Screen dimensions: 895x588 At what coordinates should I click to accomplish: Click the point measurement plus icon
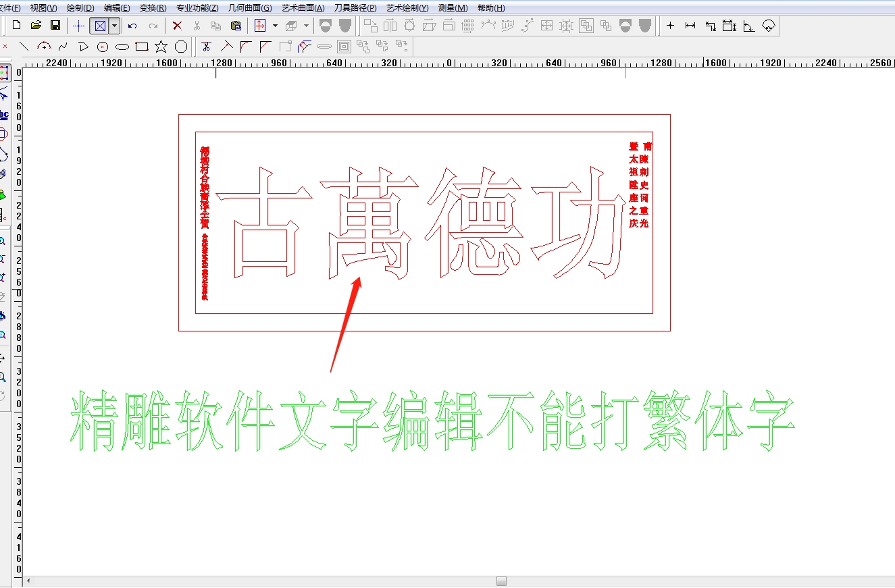click(670, 26)
